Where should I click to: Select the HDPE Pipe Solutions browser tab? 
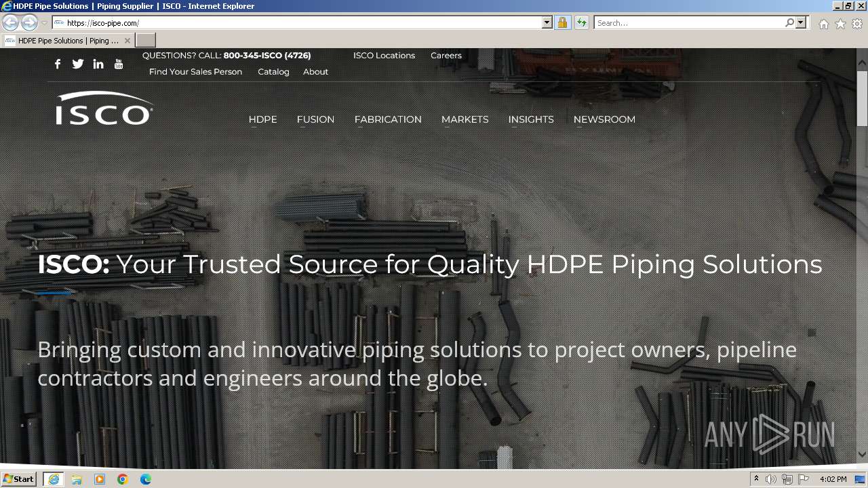(68, 41)
